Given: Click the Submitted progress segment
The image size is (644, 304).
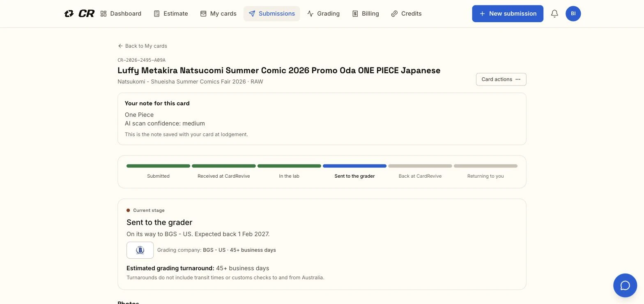Looking at the screenshot, I should coord(158,166).
